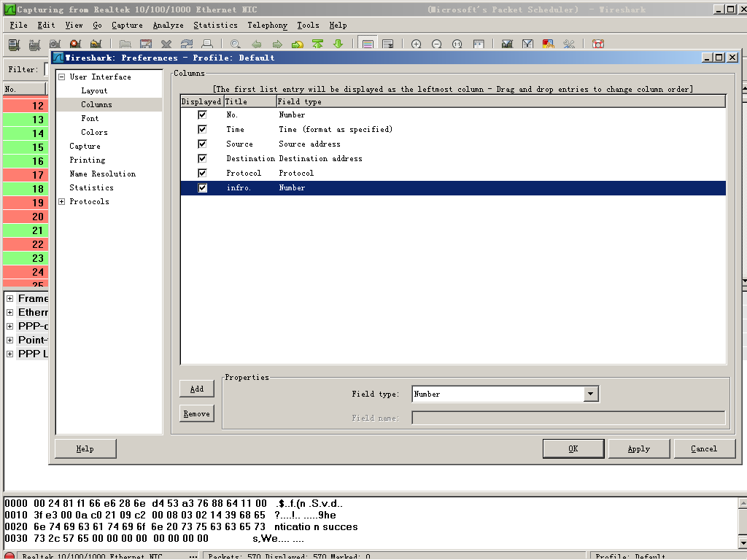
Task: Toggle packet list colorization icon
Action: 368,44
